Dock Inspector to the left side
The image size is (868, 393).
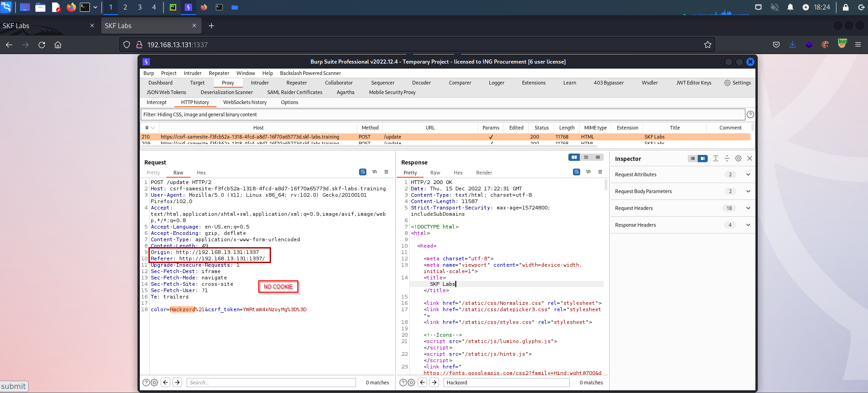coord(693,159)
